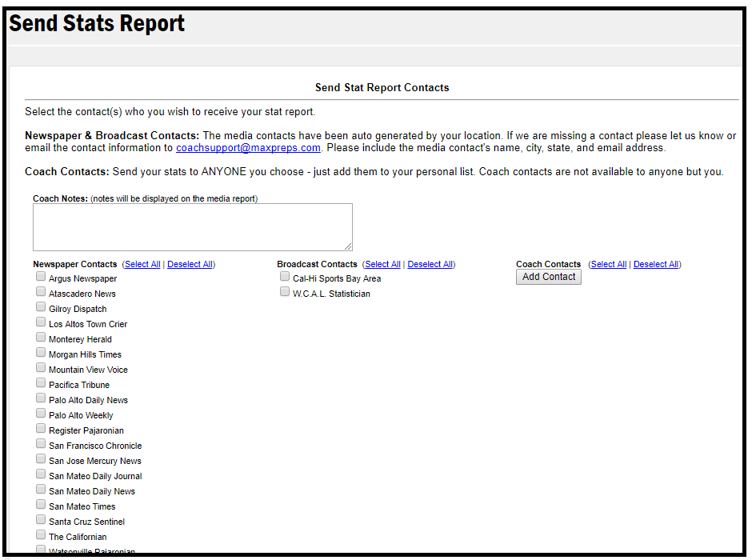Viewport: 752px width, 560px height.
Task: Click Select All for Broadcast Contacts
Action: pyautogui.click(x=382, y=264)
